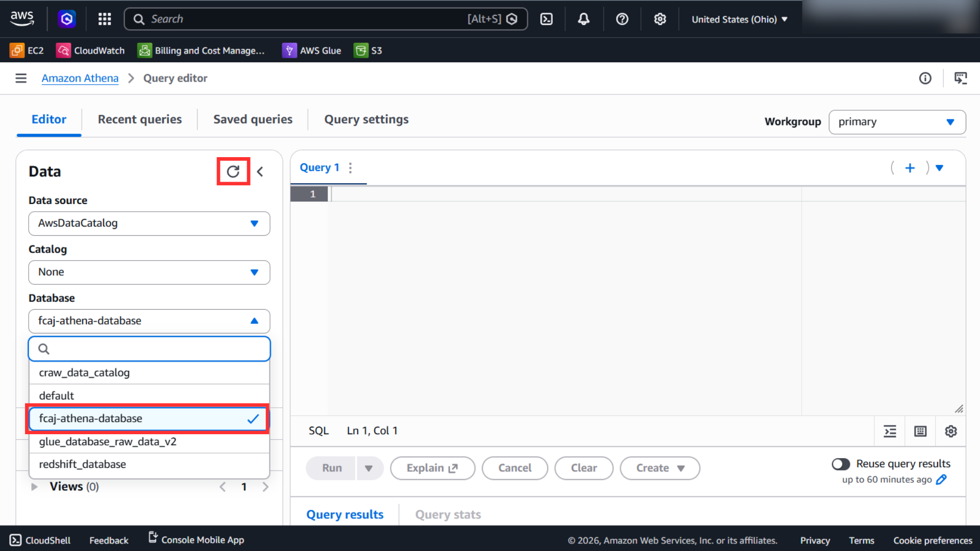Open CloudWatch favorite shortcut

pos(90,51)
